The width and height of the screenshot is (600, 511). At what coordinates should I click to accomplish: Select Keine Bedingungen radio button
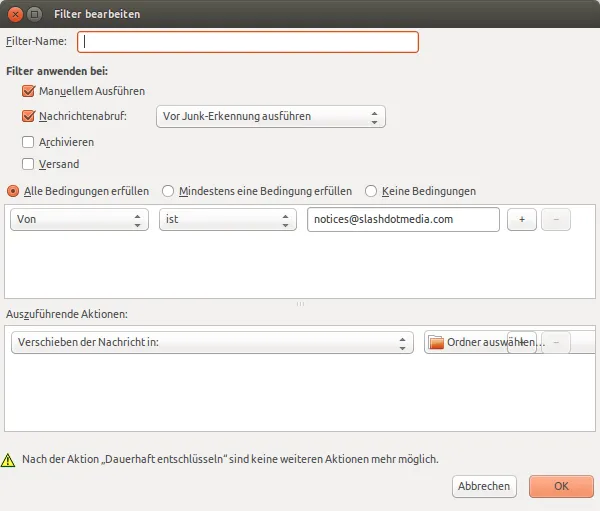click(371, 191)
